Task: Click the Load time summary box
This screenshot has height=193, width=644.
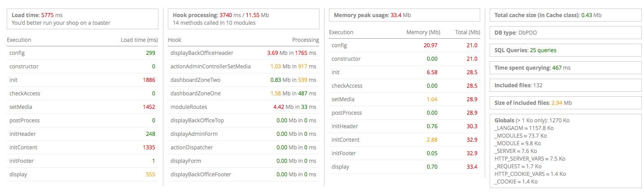Action: click(83, 19)
